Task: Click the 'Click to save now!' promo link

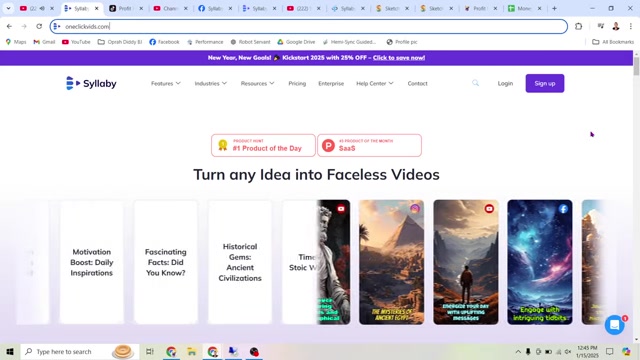Action: [399, 58]
